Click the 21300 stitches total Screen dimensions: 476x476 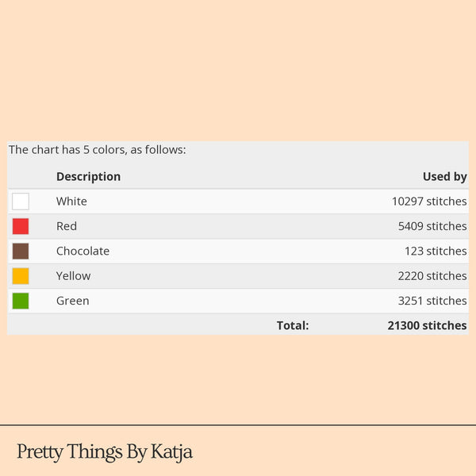point(427,325)
